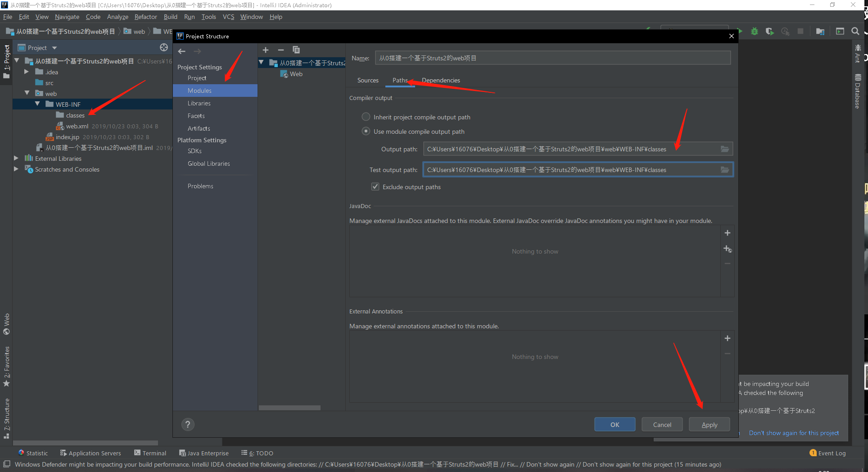Expand the .idea folder

(x=27, y=72)
